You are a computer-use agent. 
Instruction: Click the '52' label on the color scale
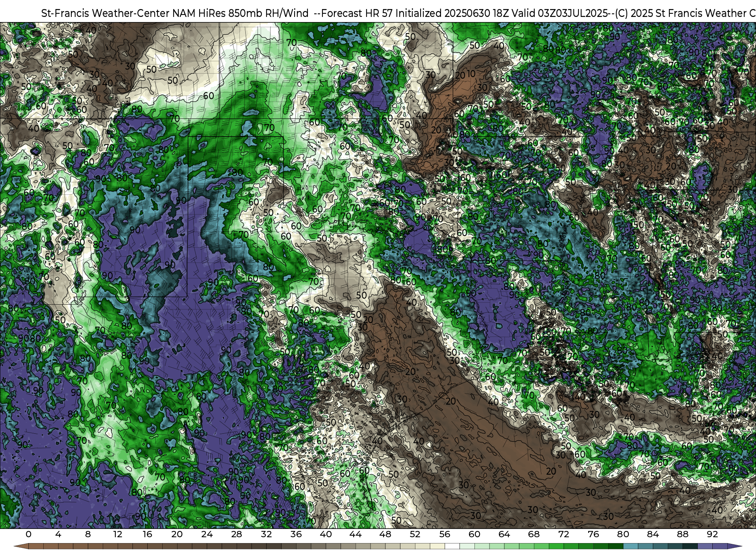(415, 534)
